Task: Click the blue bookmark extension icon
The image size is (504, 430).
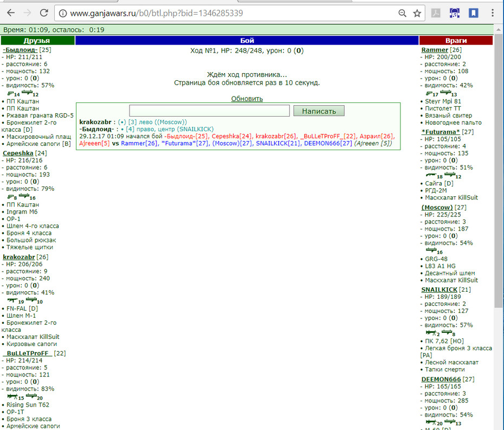Action: point(474,13)
